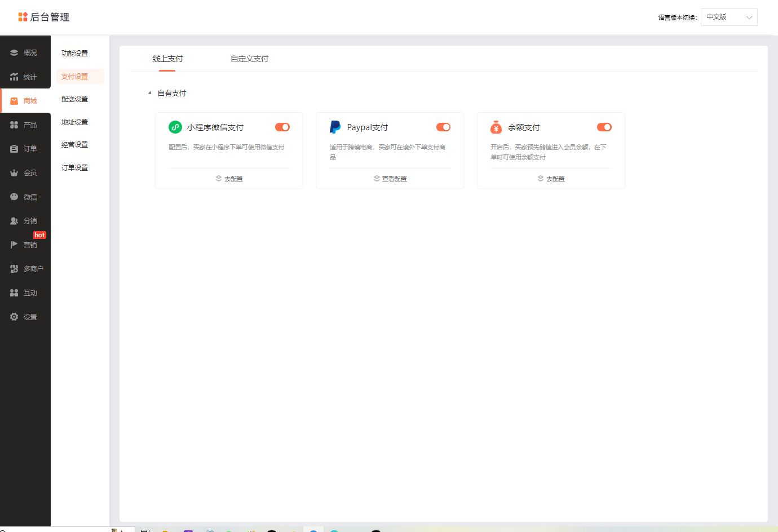Open the 产品 products grid icon

(x=14, y=125)
